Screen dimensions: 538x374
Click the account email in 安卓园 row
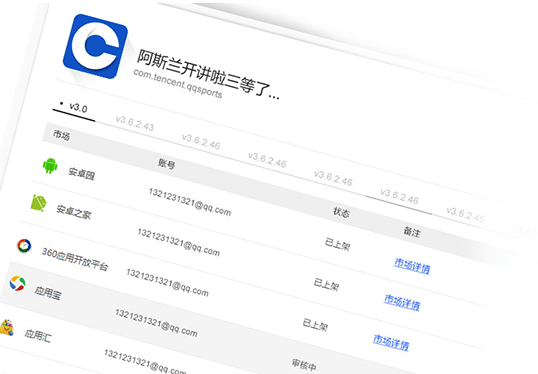click(x=190, y=201)
